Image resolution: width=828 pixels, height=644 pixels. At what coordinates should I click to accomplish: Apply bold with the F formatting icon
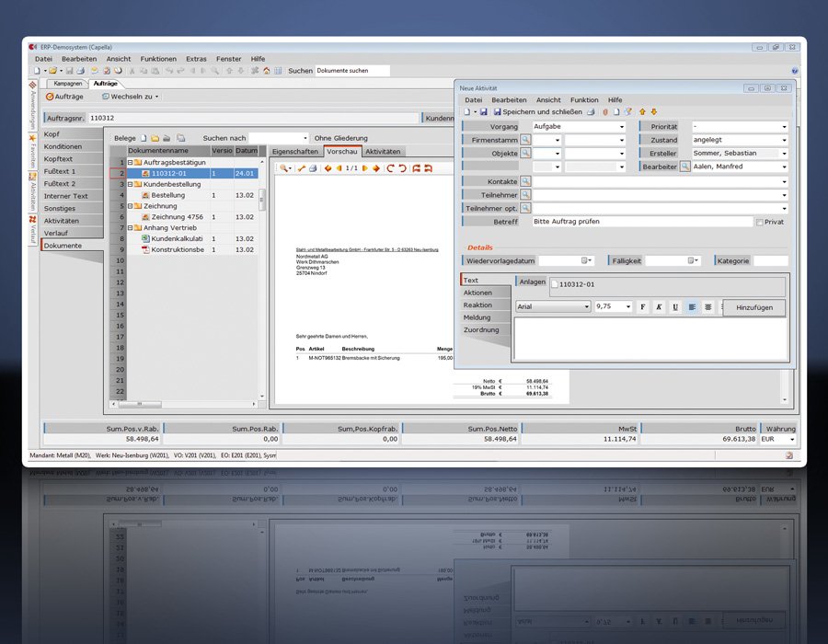point(643,306)
